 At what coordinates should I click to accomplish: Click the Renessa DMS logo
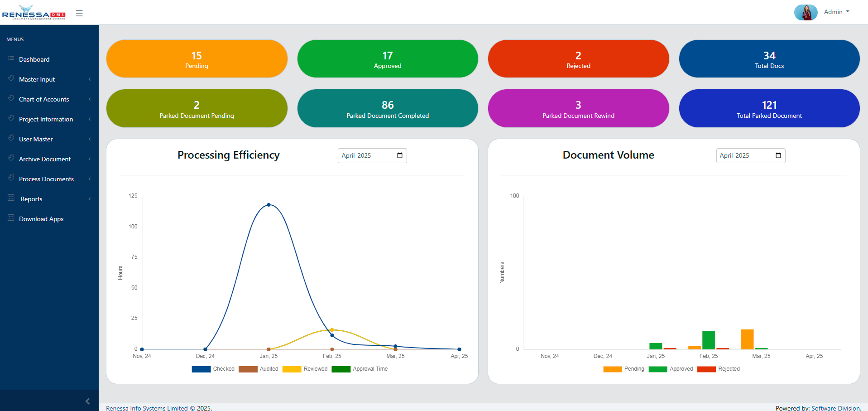(34, 13)
